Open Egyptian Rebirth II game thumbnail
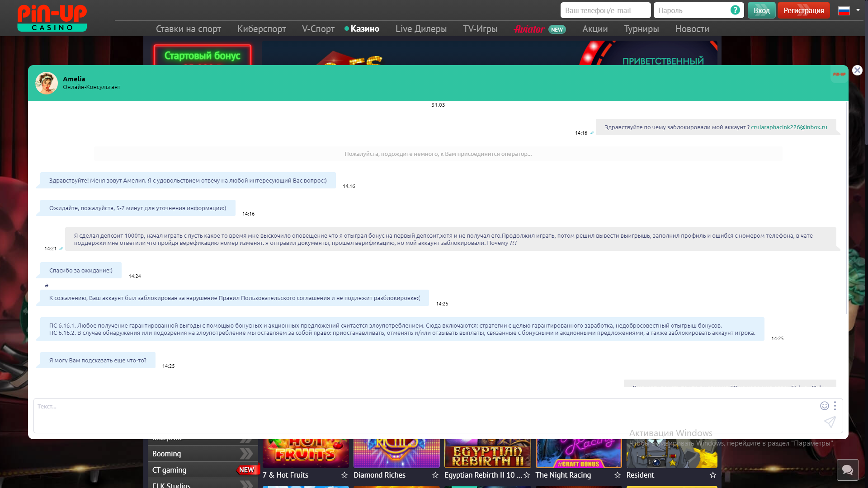Screen dimensions: 868x488 coord(488,453)
